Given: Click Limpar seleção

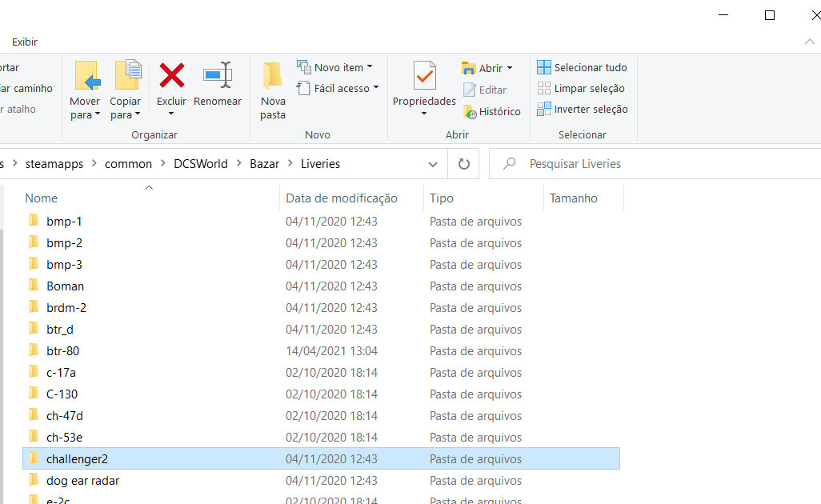Looking at the screenshot, I should tap(581, 89).
